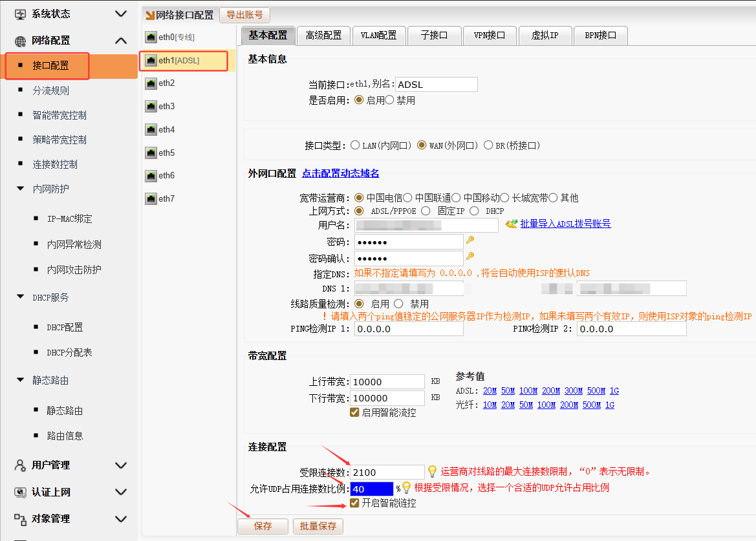
Task: Click the ADSL 1G reference link
Action: point(614,390)
